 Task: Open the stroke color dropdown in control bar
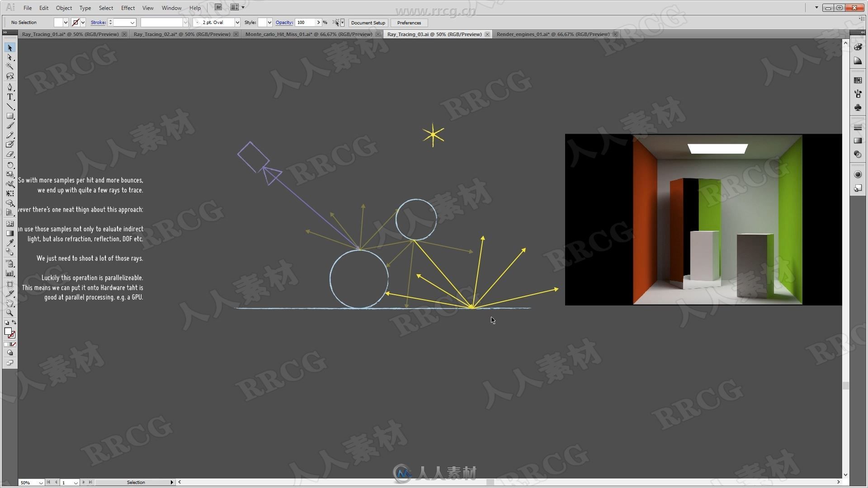coord(83,23)
